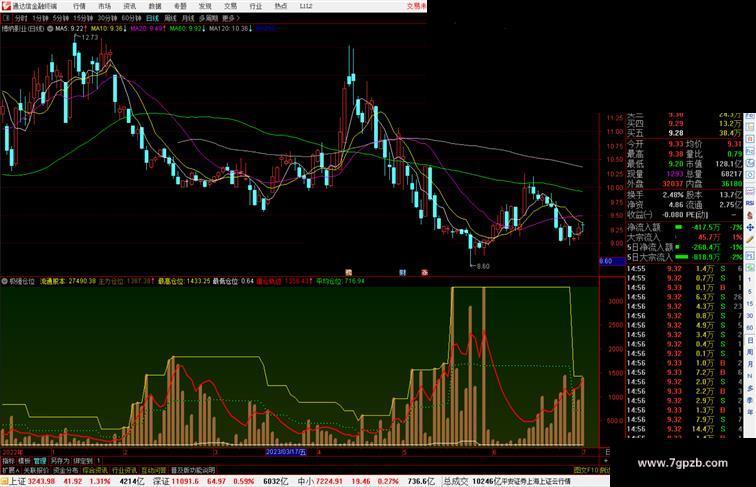Viewport: 756px width, 487px height.
Task: Select sidebar 年 yearly period
Action: click(x=750, y=412)
